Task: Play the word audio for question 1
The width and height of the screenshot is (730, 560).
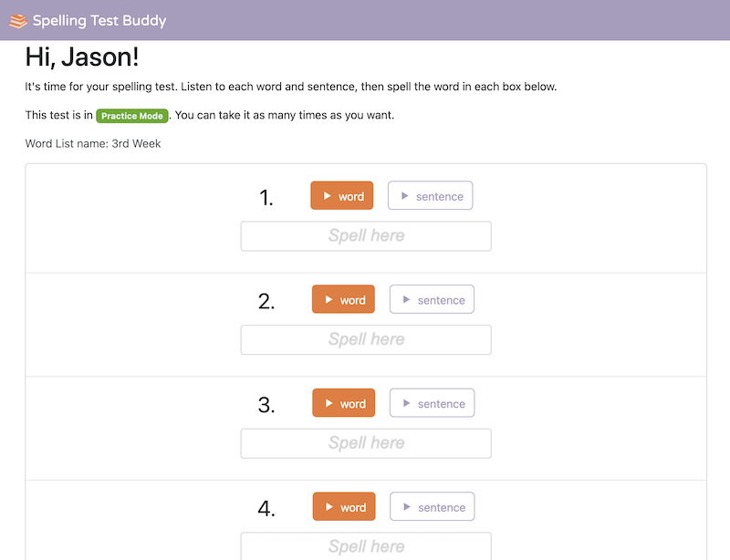Action: pos(341,195)
